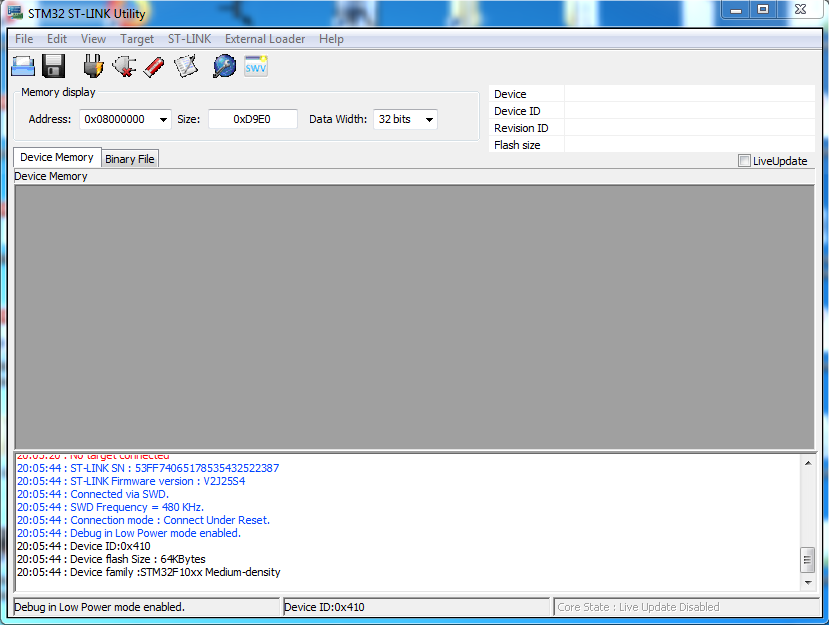829x625 pixels.
Task: Open the File menu
Action: (24, 39)
